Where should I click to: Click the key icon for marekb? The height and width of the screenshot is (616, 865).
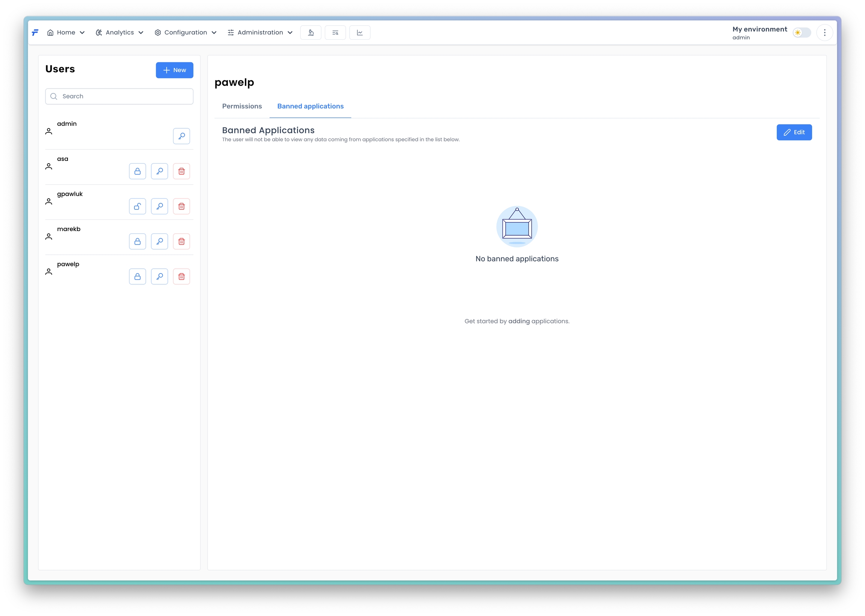pos(160,242)
